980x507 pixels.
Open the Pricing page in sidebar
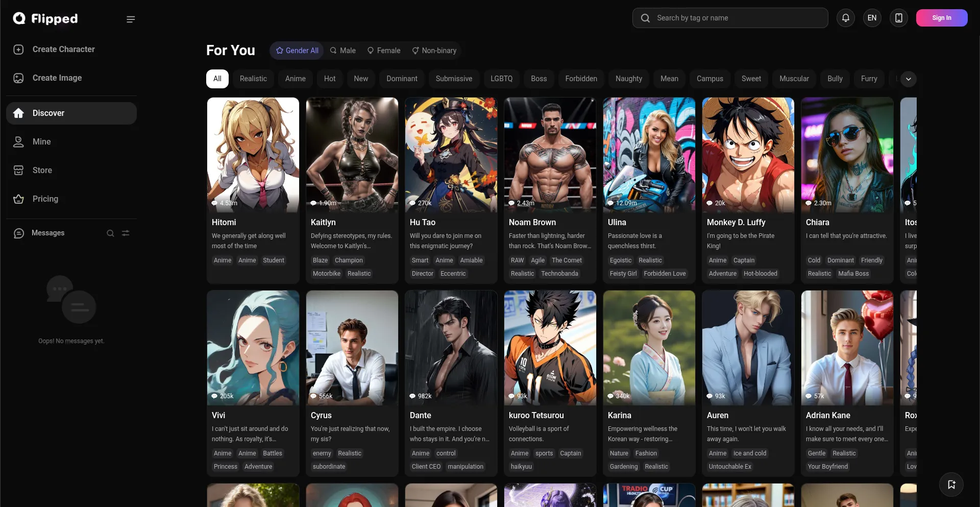coord(45,199)
